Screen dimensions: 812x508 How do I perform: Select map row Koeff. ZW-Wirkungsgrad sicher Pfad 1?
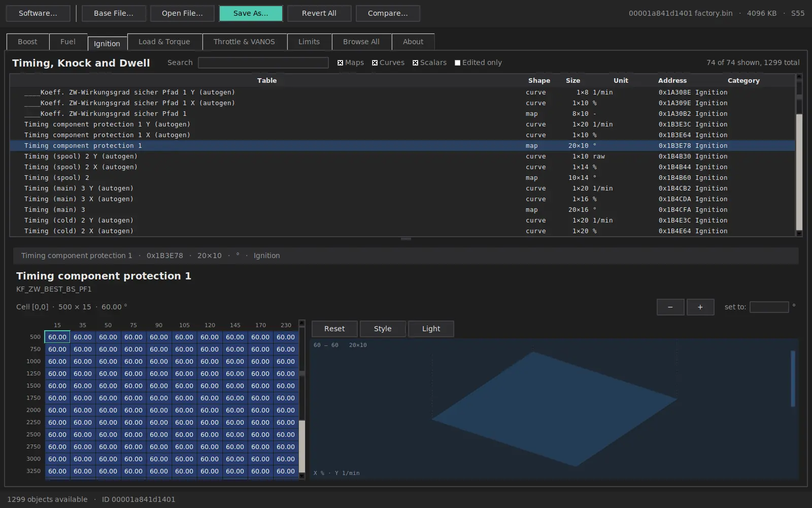[402, 114]
